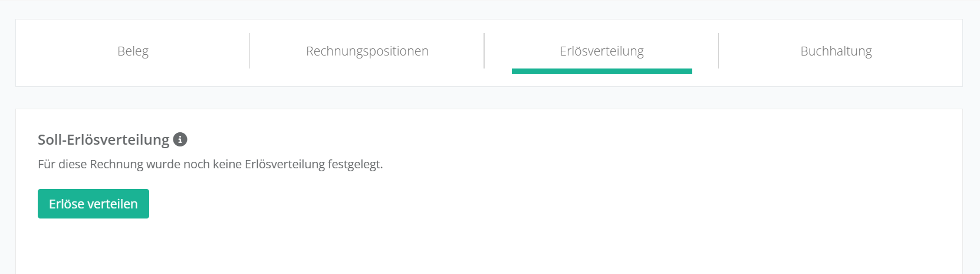
Task: Click the word "diese" in the notice
Action: tap(73, 164)
